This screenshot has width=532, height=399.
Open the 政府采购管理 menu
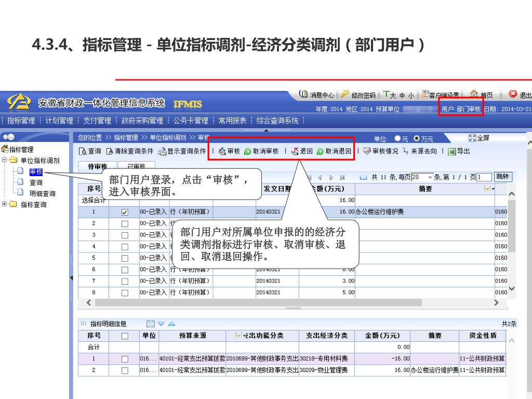[x=142, y=121]
